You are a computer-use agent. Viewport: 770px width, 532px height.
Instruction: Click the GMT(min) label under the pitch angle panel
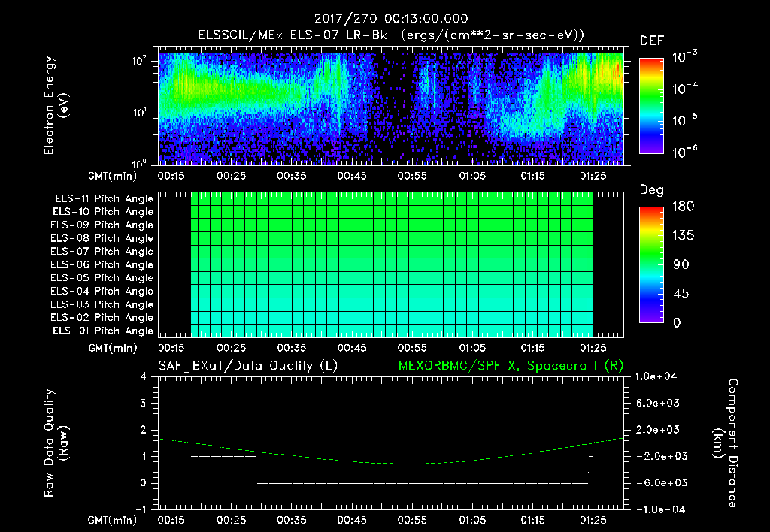pyautogui.click(x=113, y=348)
